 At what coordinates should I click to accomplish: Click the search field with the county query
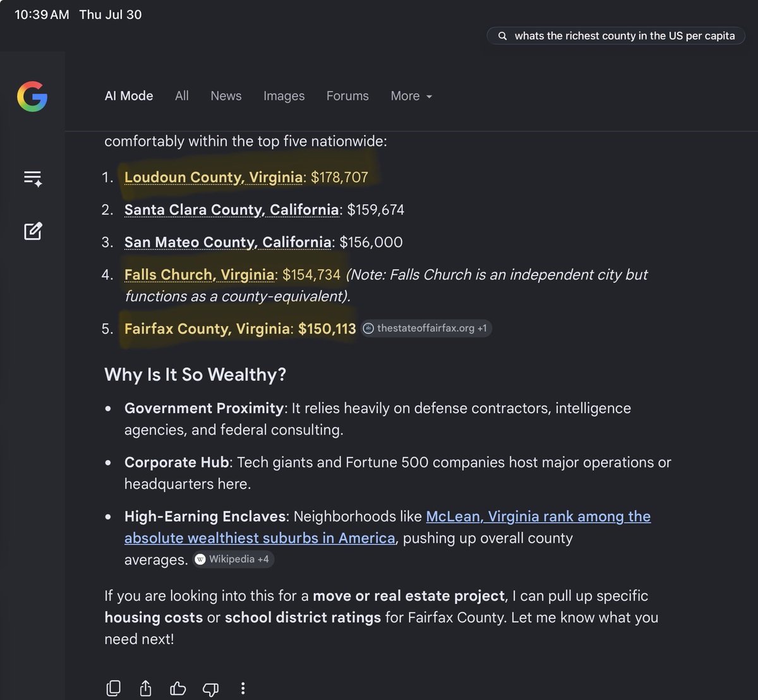click(616, 36)
